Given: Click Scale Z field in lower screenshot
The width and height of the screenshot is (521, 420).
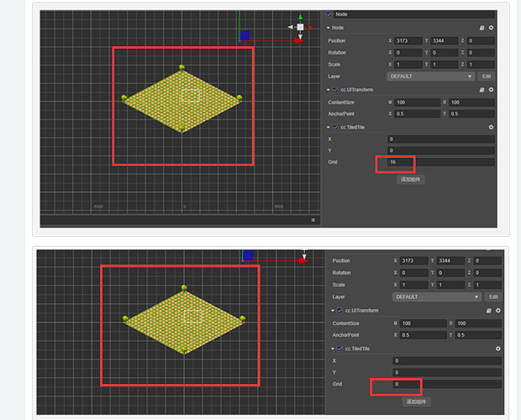Looking at the screenshot, I should pos(487,285).
